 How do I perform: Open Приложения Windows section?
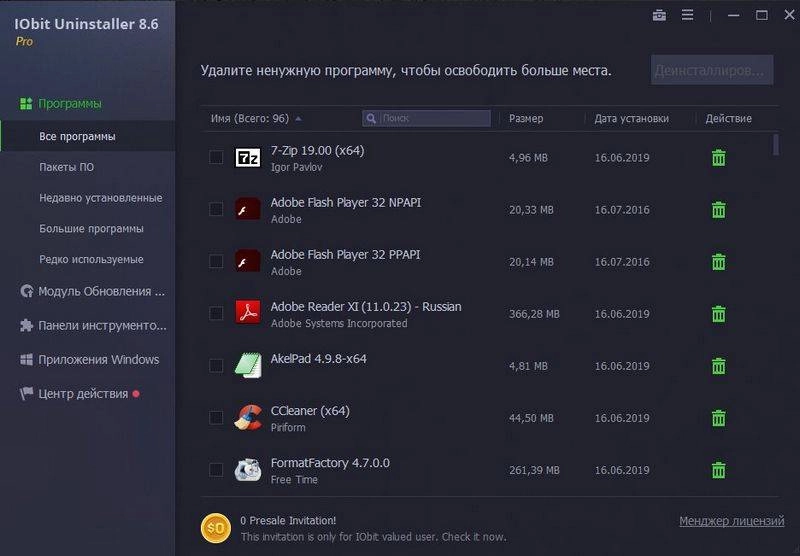point(99,360)
